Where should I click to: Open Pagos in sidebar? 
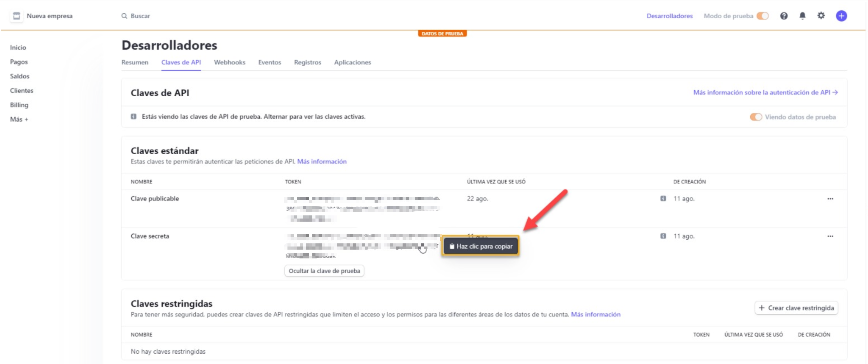(x=19, y=62)
